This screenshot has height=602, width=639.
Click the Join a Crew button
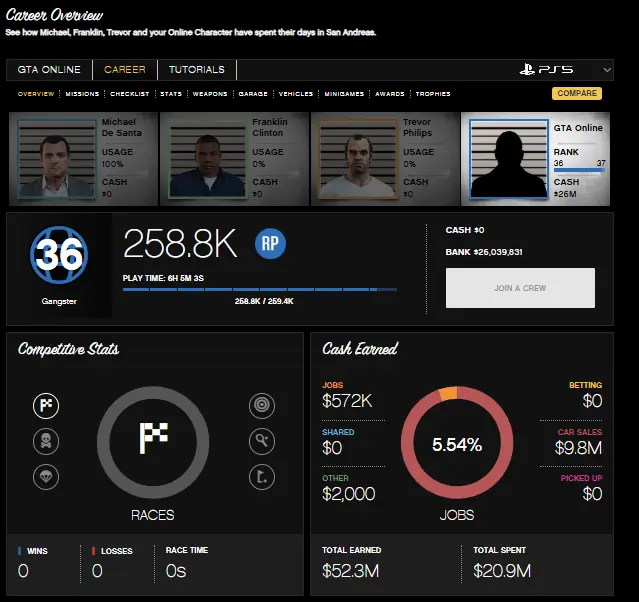pyautogui.click(x=520, y=288)
